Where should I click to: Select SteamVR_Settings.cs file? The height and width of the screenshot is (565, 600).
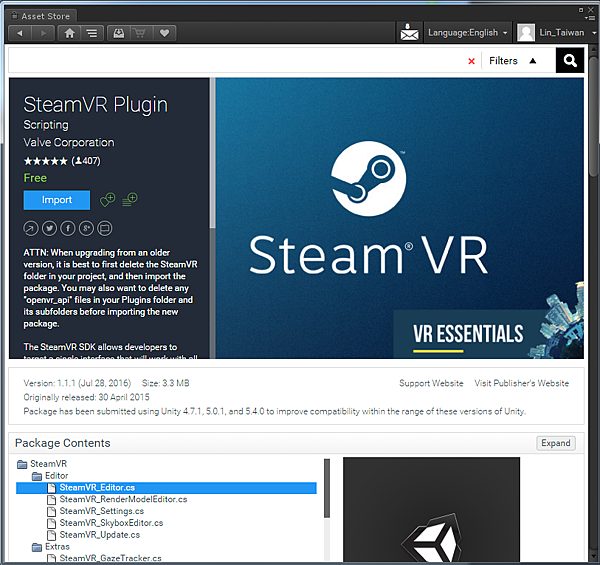[x=102, y=511]
